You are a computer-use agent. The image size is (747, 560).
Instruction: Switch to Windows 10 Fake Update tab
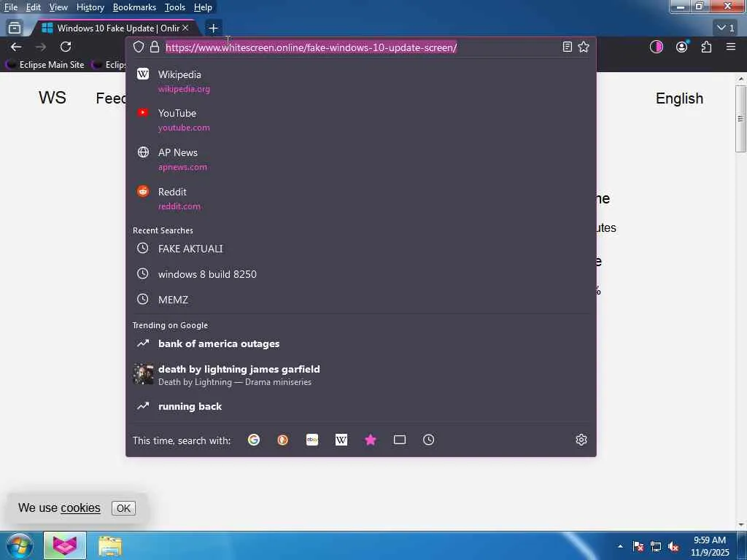[113, 28]
